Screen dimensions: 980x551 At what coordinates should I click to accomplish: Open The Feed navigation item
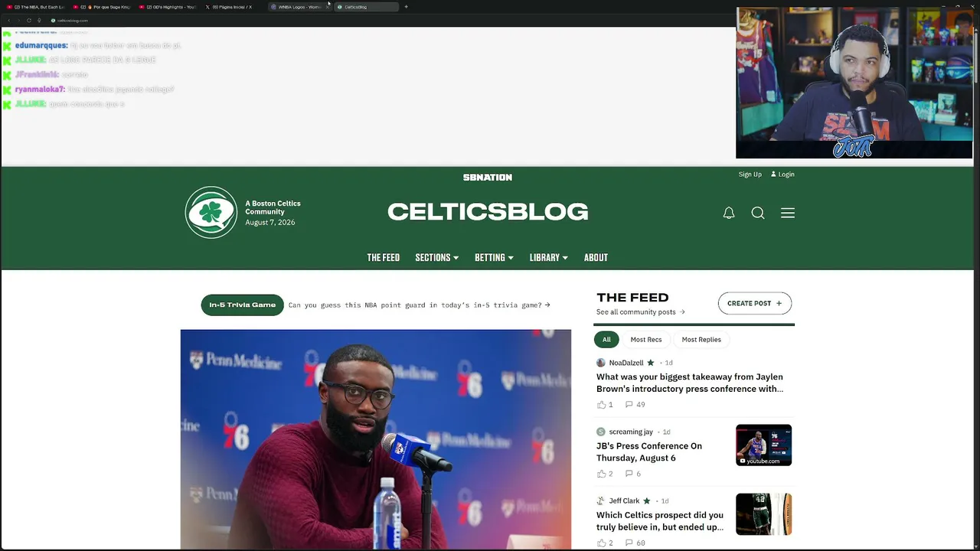pyautogui.click(x=383, y=258)
